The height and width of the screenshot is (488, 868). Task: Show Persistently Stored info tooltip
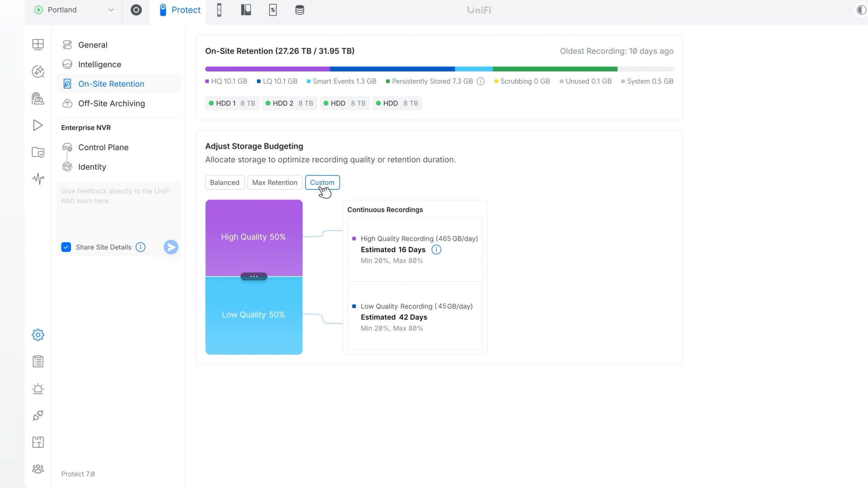point(481,81)
